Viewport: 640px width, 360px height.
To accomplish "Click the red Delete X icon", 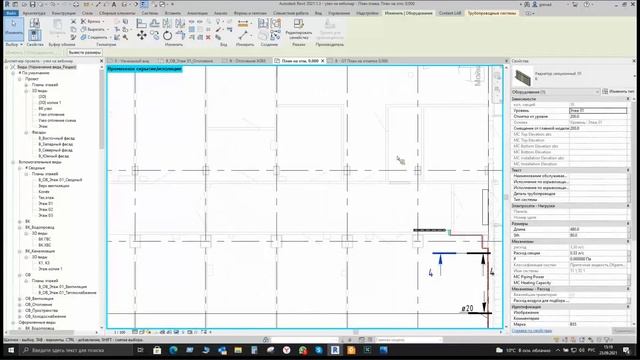I will [208, 38].
